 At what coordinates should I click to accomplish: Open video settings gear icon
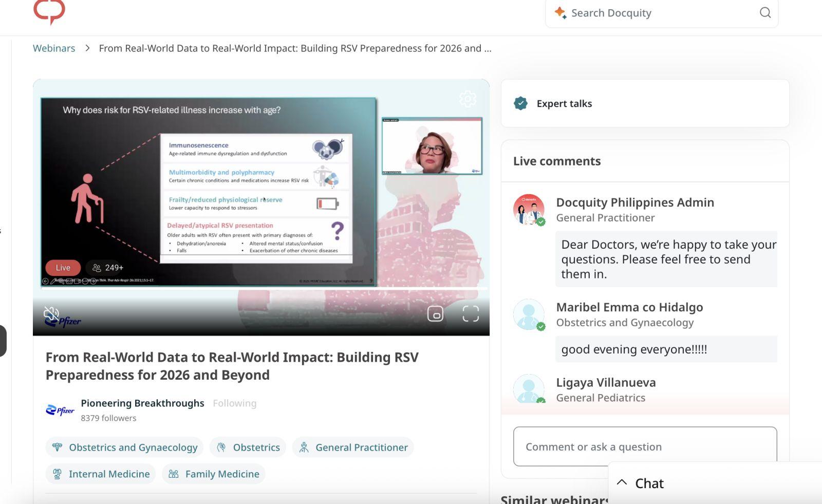(x=468, y=99)
